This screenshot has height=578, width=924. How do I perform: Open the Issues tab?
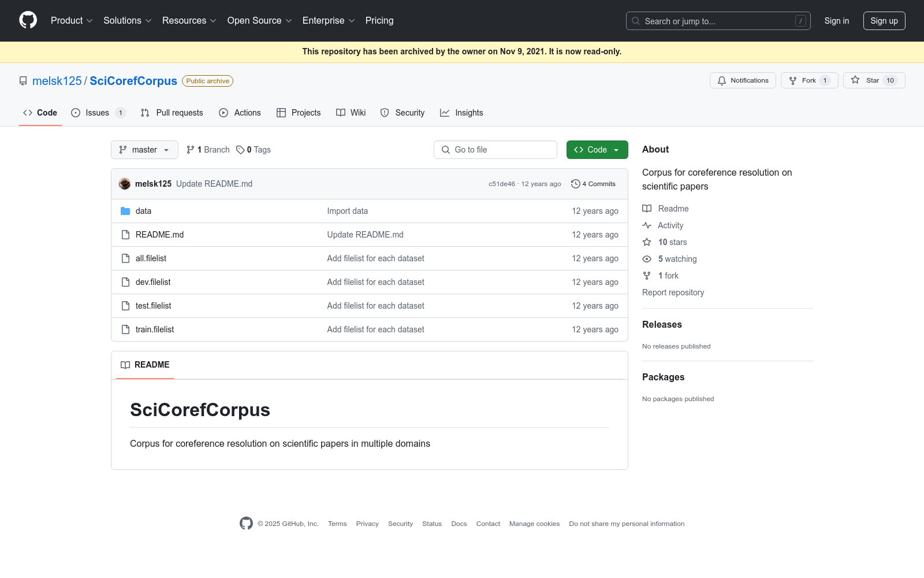[98, 113]
